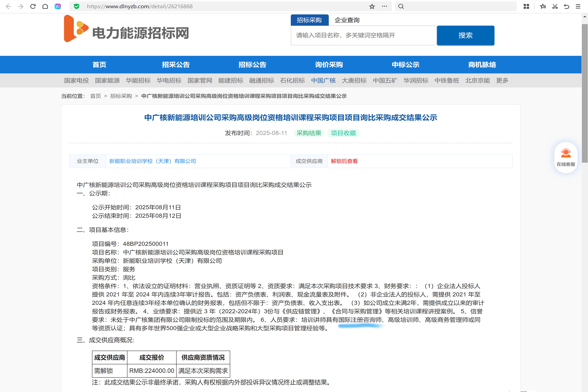Open the 中标公示 navigation menu item
The width and height of the screenshot is (588, 392).
coord(405,65)
